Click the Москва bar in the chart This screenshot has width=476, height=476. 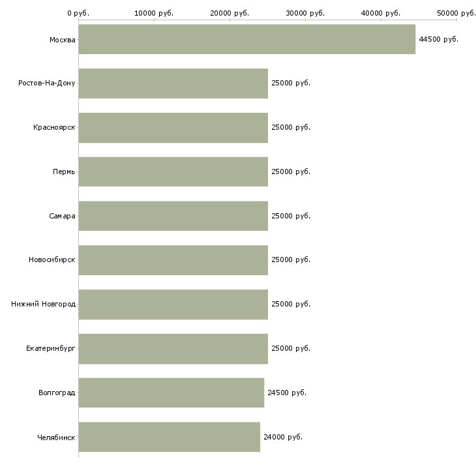[246, 39]
